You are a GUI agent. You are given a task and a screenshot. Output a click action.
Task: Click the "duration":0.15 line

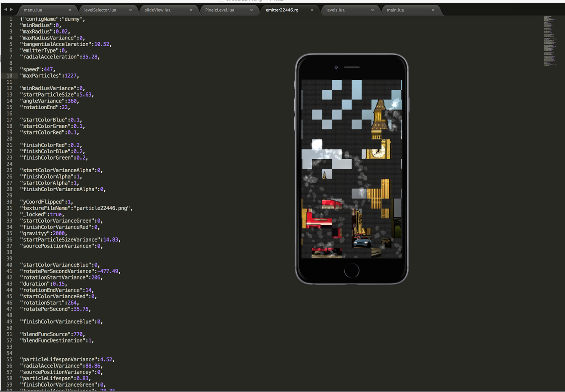pyautogui.click(x=43, y=284)
